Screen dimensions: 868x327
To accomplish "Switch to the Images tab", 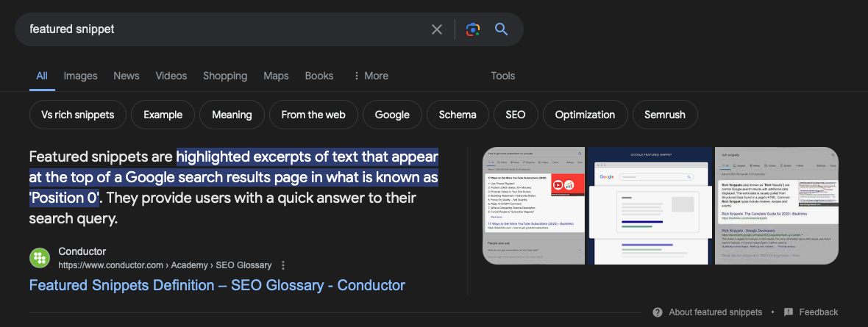I will tap(80, 76).
